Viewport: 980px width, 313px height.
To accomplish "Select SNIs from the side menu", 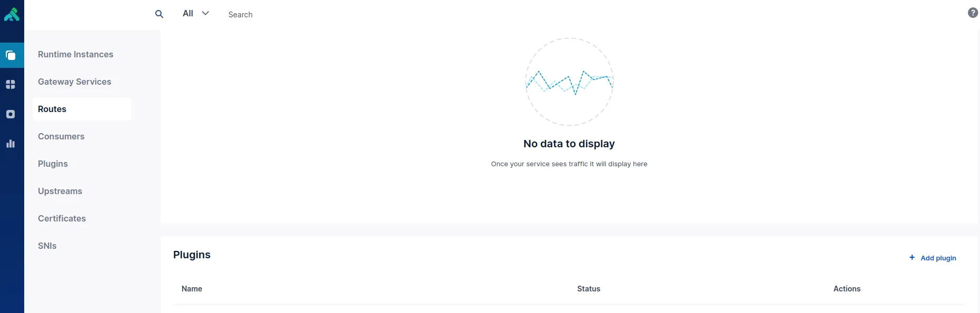I will coord(47,246).
